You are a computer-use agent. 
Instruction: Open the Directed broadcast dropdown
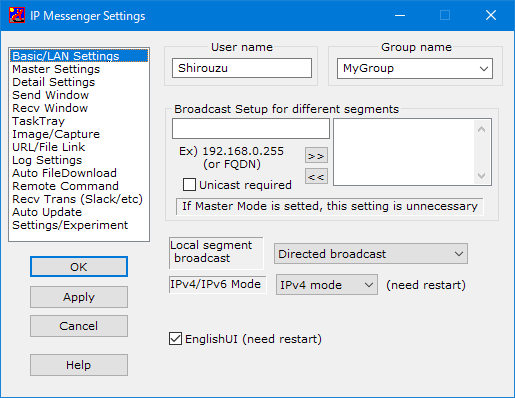[x=371, y=254]
